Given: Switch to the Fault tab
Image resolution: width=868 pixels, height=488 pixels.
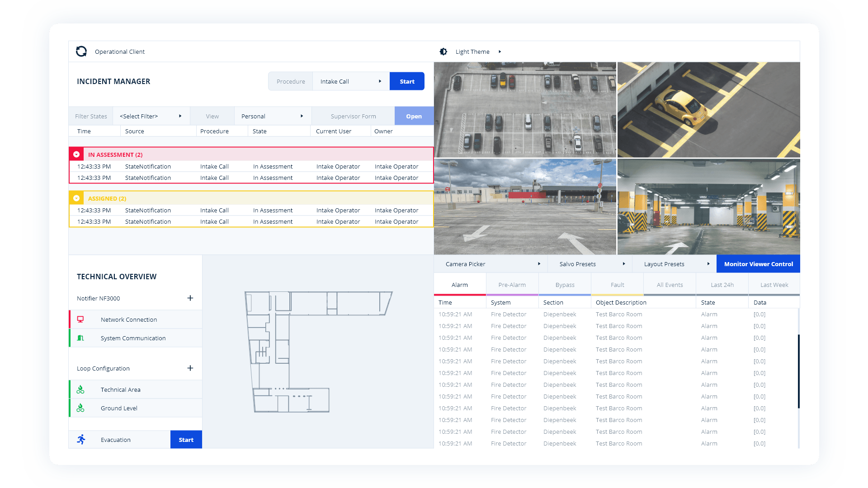Looking at the screenshot, I should point(617,285).
